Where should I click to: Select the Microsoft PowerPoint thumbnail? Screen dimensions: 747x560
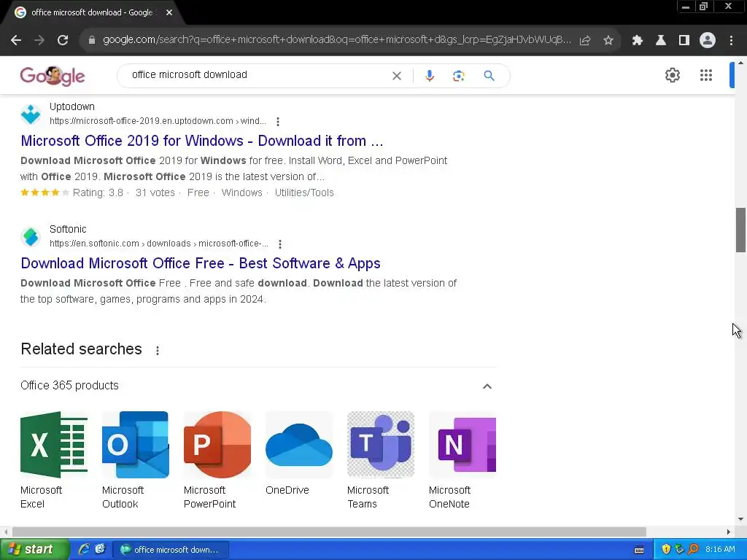[x=217, y=445]
